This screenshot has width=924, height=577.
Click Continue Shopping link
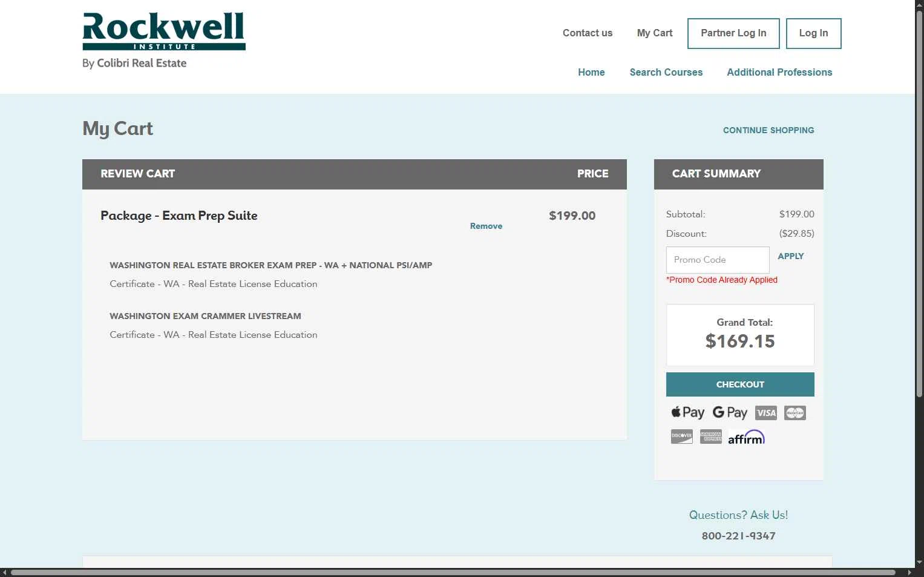[768, 130]
